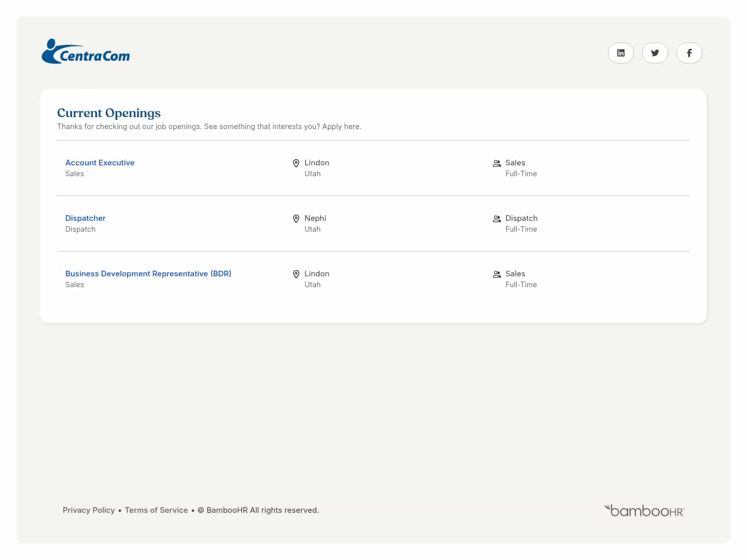Click 'Dispatch' subtitle under Dispatcher

coord(80,229)
